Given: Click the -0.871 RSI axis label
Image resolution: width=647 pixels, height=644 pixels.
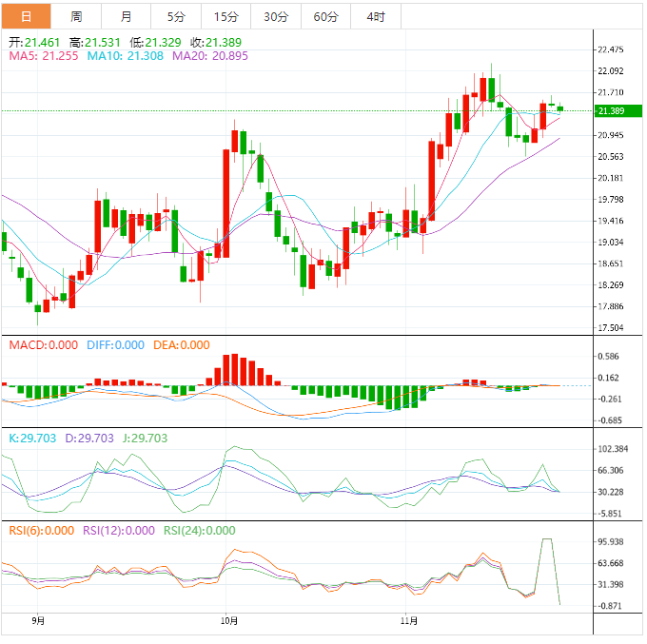Looking at the screenshot, I should point(610,606).
